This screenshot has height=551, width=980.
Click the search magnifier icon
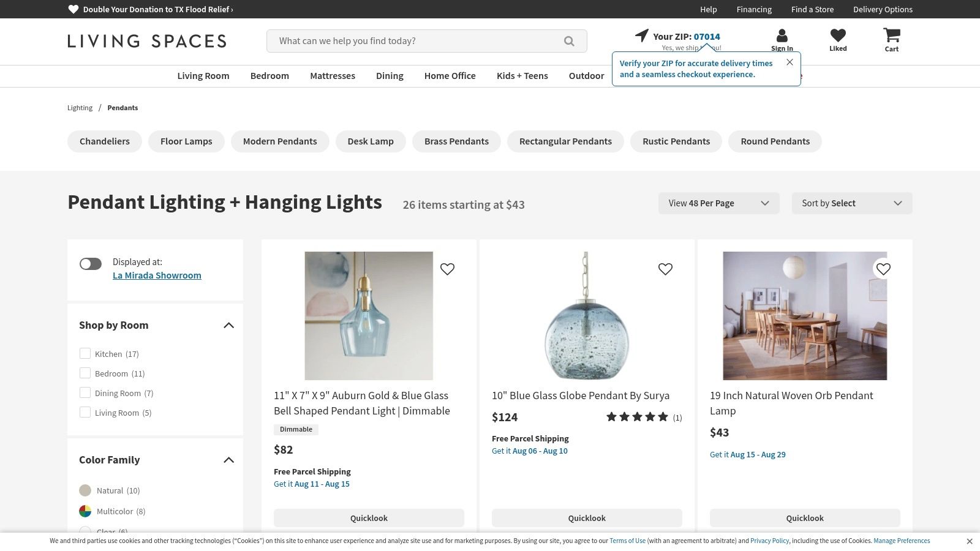[569, 41]
